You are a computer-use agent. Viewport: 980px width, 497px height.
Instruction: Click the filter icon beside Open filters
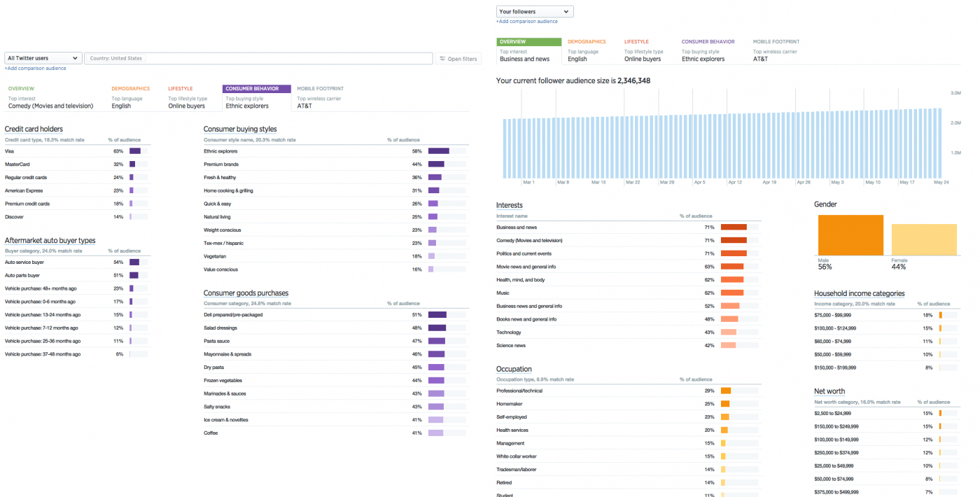click(x=442, y=59)
